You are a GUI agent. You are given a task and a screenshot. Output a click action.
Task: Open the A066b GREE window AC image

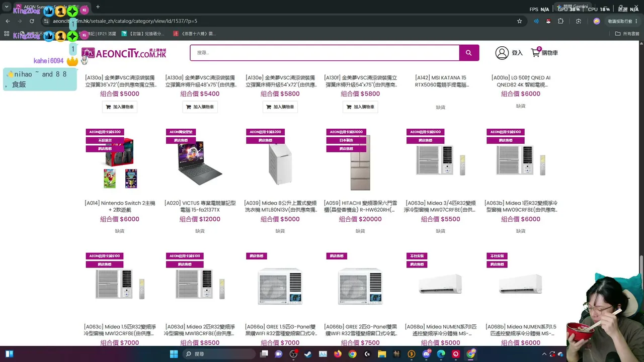(360, 286)
